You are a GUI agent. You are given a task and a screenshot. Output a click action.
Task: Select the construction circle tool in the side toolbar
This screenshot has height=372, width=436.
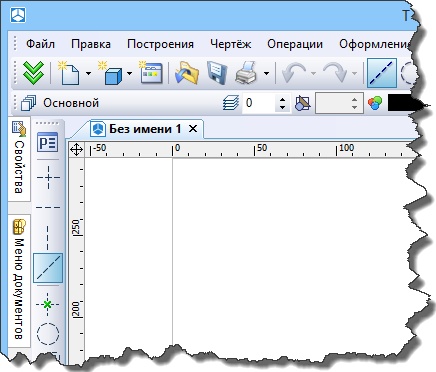click(48, 333)
